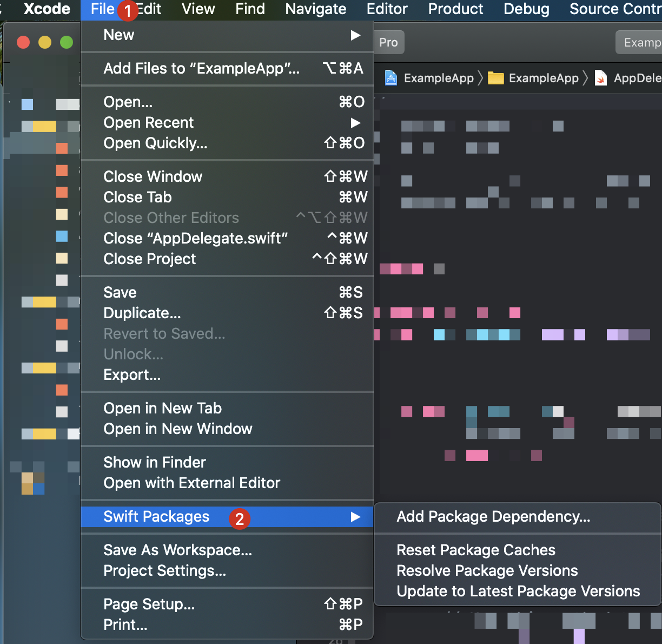
Task: Click the green zoom window button
Action: point(67,42)
